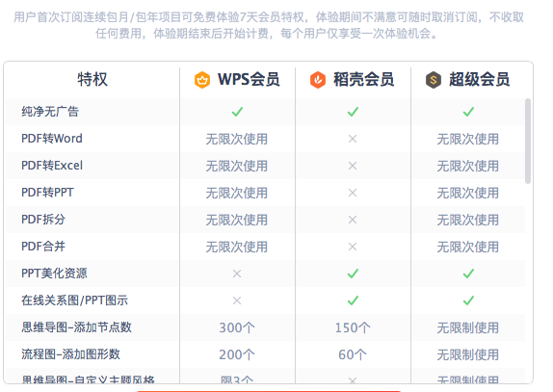
Task: Click the 7-day free trial notice paragraph
Action: coord(269,25)
